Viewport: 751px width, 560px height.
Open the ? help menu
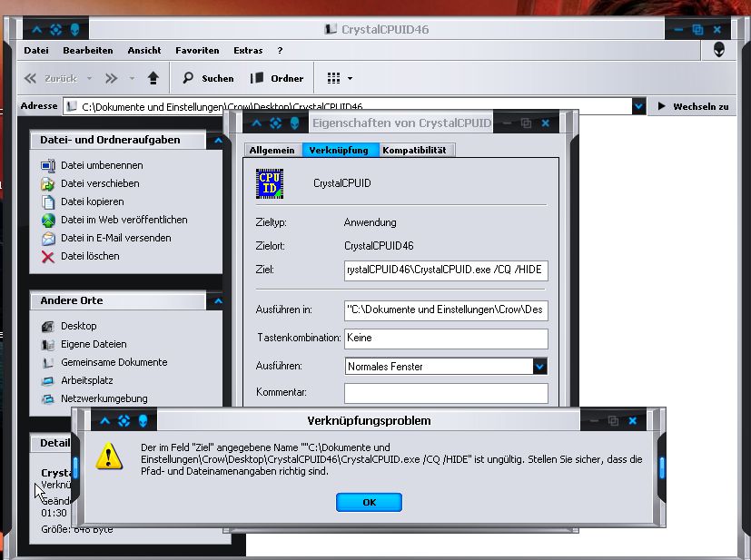point(280,50)
